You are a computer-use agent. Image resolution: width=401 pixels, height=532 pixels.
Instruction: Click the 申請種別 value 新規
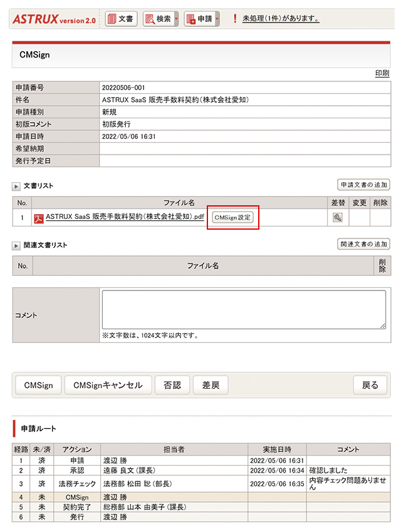(x=109, y=112)
